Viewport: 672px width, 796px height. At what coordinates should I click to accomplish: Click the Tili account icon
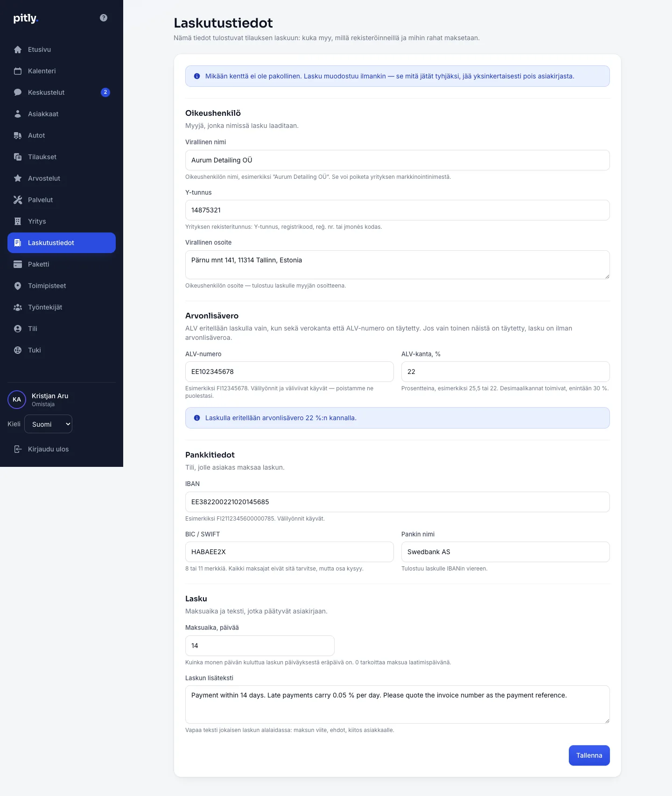(18, 329)
